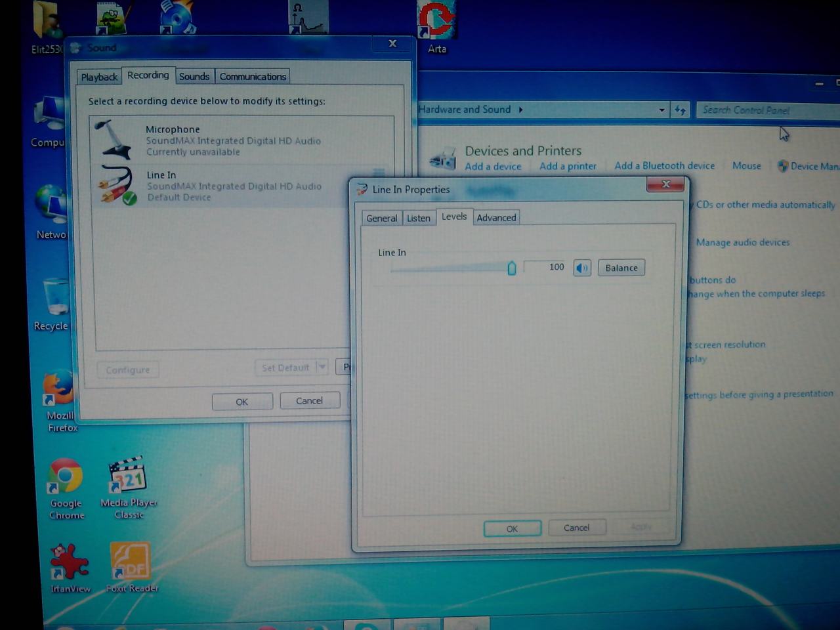This screenshot has width=840, height=630.
Task: Close the Sound dialog
Action: click(392, 43)
